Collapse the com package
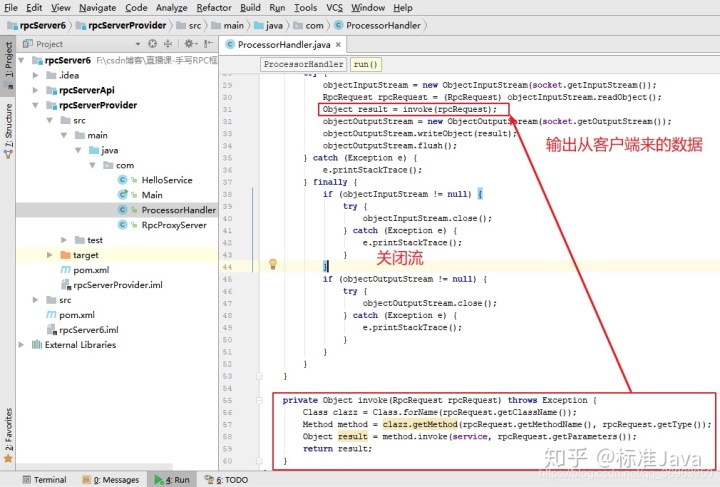The height and width of the screenshot is (487, 720). [92, 165]
